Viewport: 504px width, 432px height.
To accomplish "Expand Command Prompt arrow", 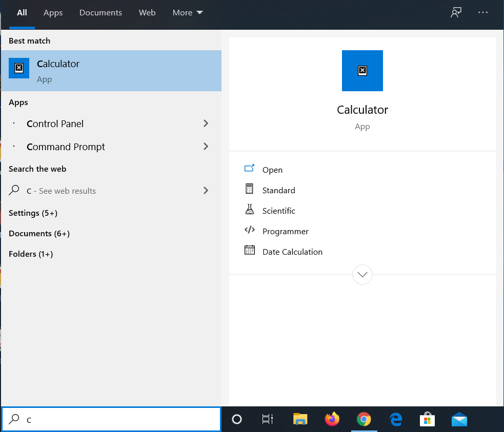I will (206, 147).
